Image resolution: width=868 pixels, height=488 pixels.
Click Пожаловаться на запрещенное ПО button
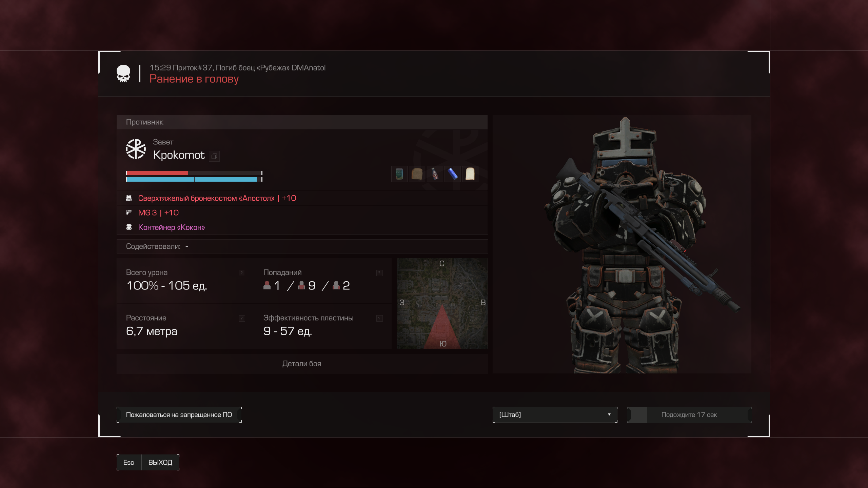coord(179,414)
